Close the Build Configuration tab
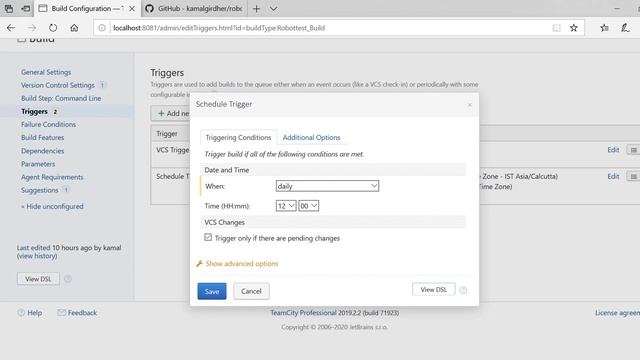 pyautogui.click(x=132, y=9)
